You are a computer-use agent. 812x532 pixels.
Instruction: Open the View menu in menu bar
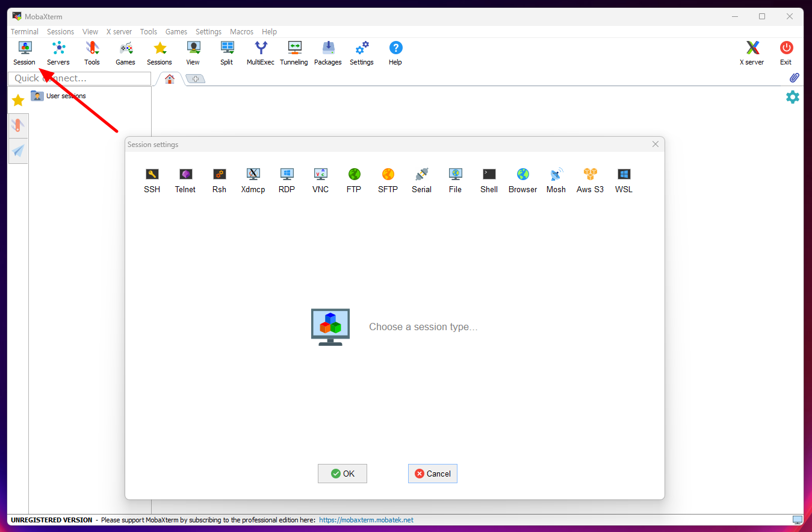(90, 32)
